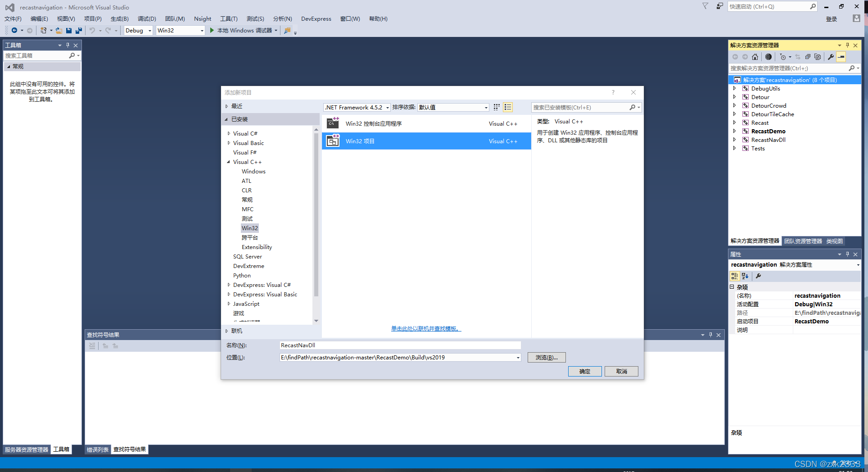
Task: Switch template list to medium icons list view
Action: [508, 107]
